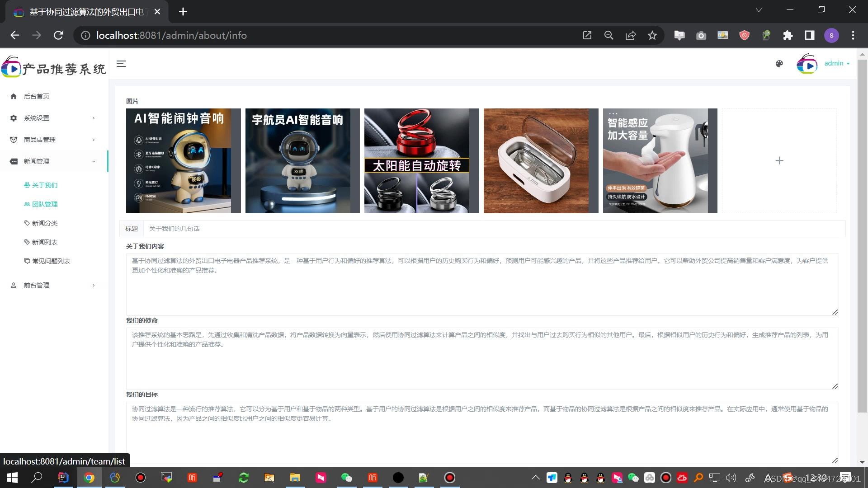The height and width of the screenshot is (488, 868).
Task: Collapse the 新闻管理 menu
Action: [54, 161]
